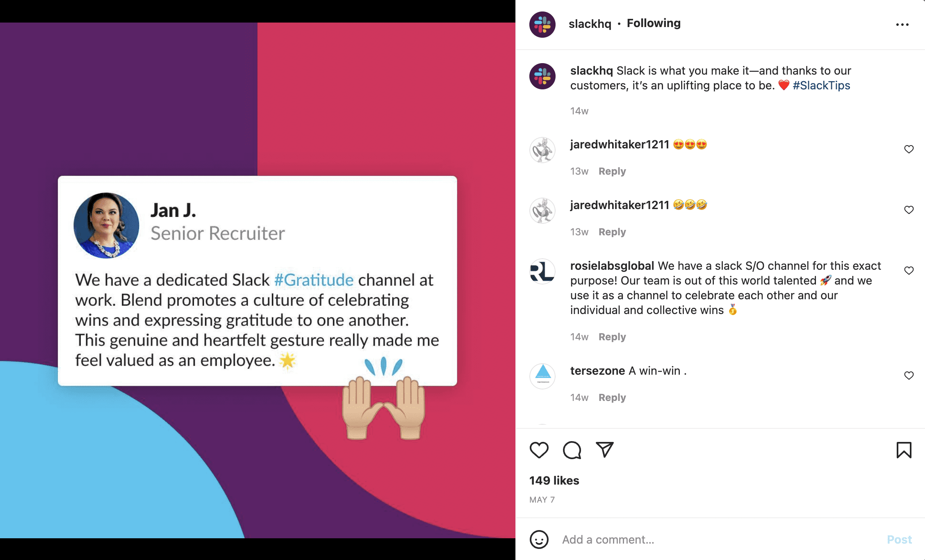The image size is (925, 560).
Task: Like the rosielabsglobal comment
Action: [909, 271]
